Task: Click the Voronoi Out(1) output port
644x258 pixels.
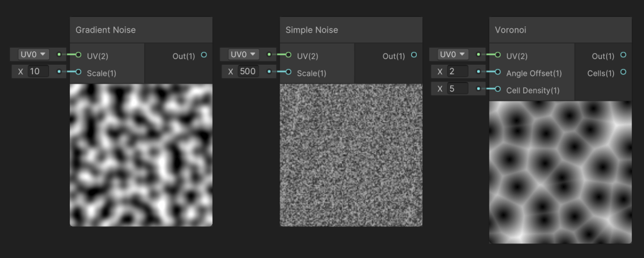Action: [623, 55]
